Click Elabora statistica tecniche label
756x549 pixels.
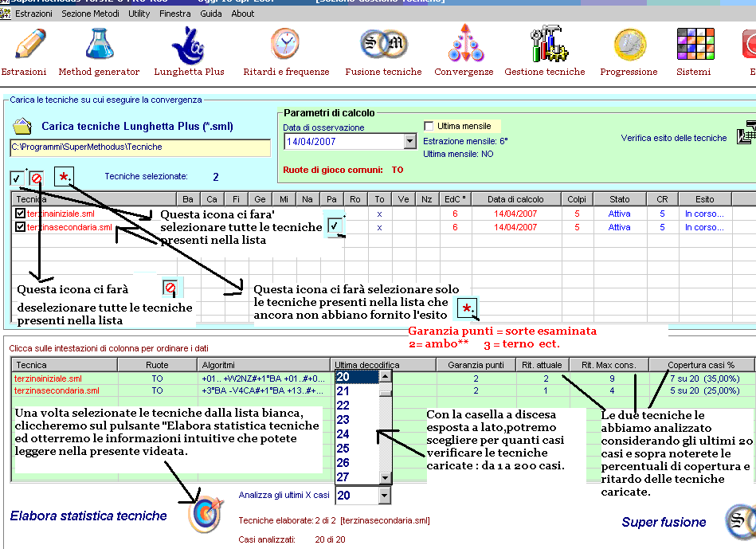[x=88, y=516]
